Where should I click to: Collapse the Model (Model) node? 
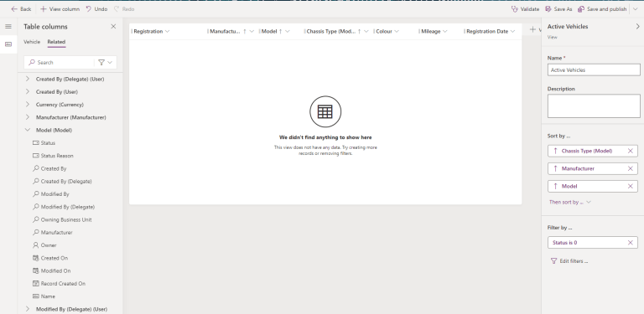[x=28, y=130]
